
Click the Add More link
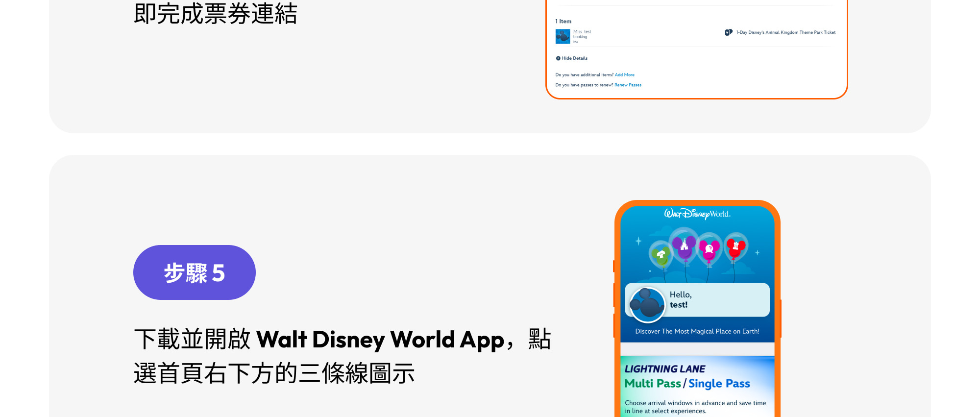pyautogui.click(x=625, y=75)
